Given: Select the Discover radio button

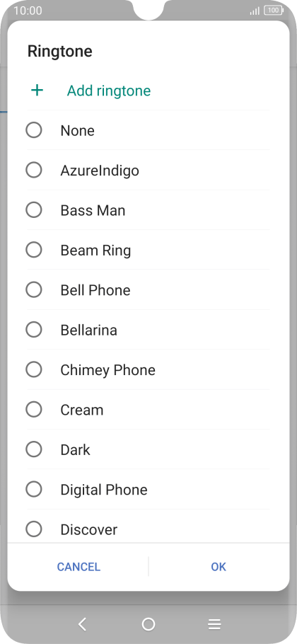Looking at the screenshot, I should (x=34, y=529).
